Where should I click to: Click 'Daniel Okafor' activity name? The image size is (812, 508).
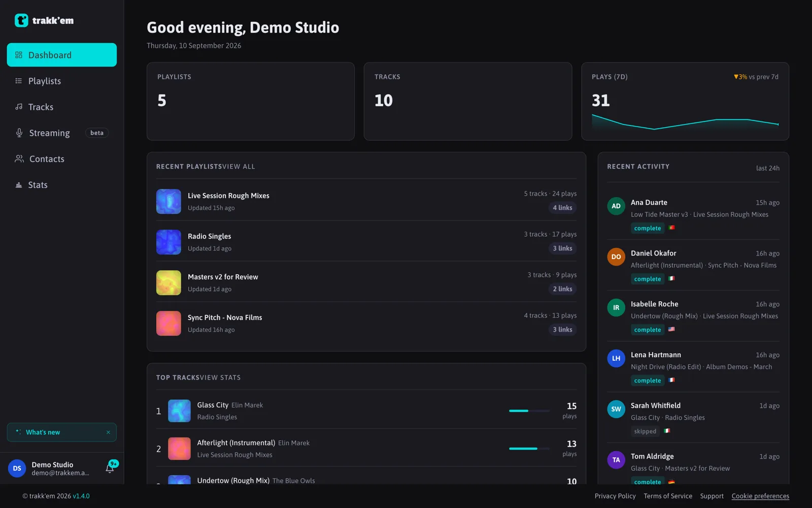click(x=653, y=253)
